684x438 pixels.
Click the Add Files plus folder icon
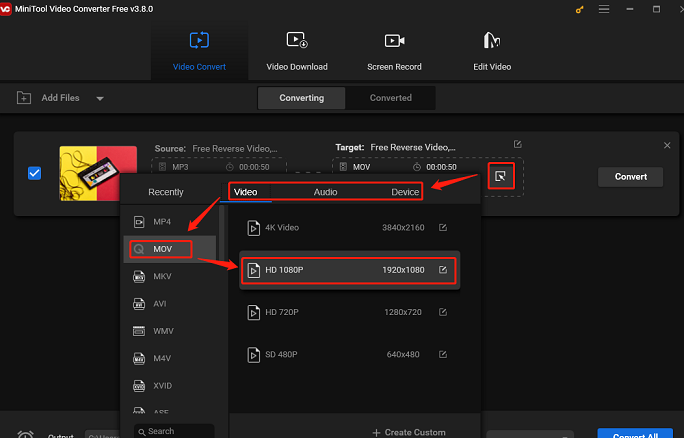click(24, 98)
